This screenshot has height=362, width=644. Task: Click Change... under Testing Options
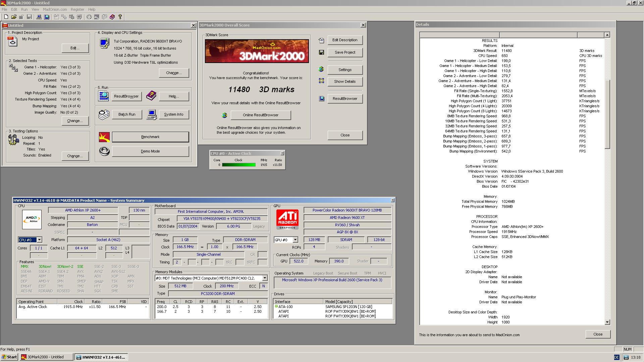coord(75,156)
